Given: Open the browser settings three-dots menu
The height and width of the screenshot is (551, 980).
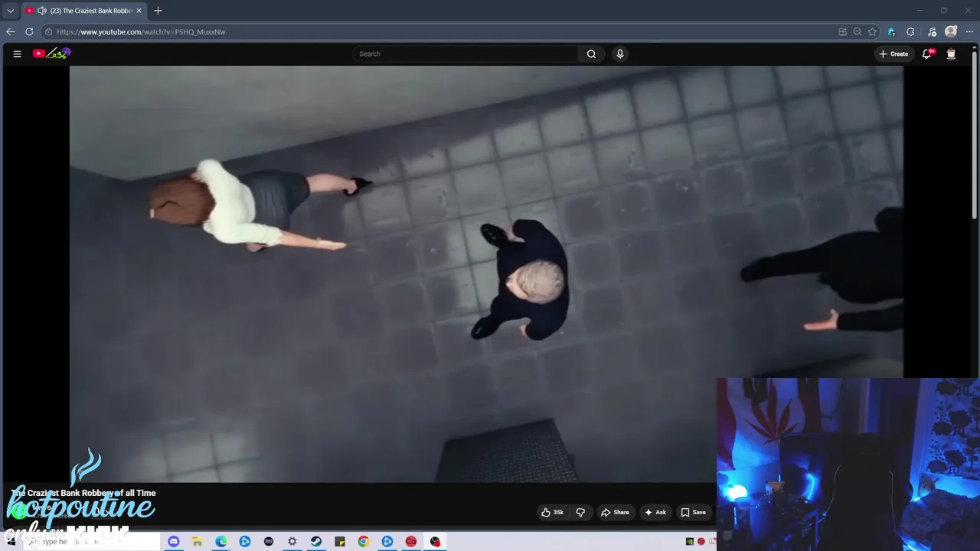Looking at the screenshot, I should click(969, 31).
